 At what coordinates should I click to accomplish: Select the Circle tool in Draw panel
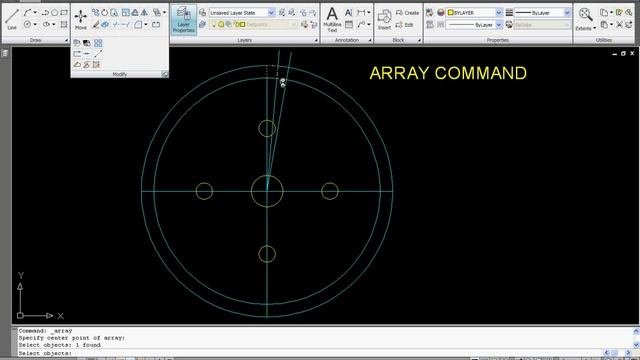27,24
